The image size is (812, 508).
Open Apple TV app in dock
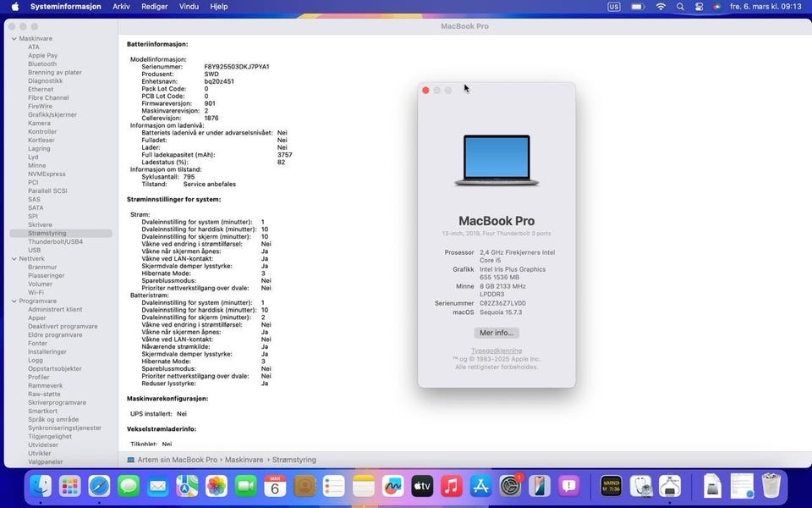point(422,486)
